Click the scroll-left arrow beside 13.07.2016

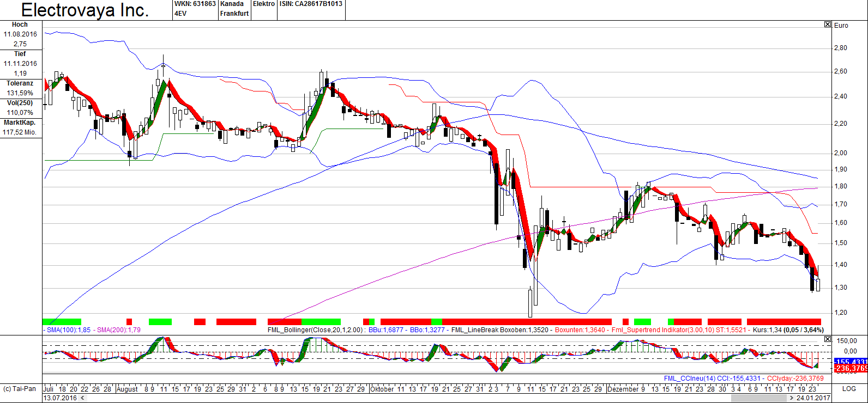point(82,398)
